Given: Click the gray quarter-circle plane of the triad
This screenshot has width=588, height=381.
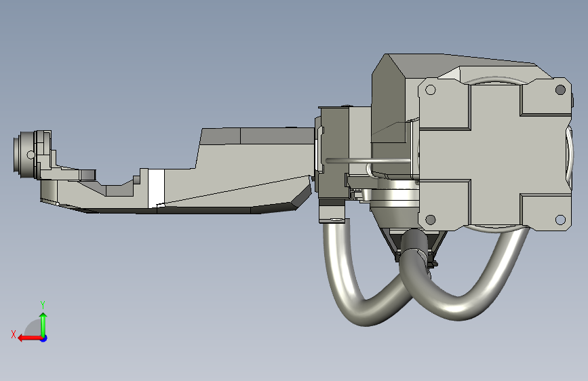Looking at the screenshot, I should pyautogui.click(x=33, y=327).
